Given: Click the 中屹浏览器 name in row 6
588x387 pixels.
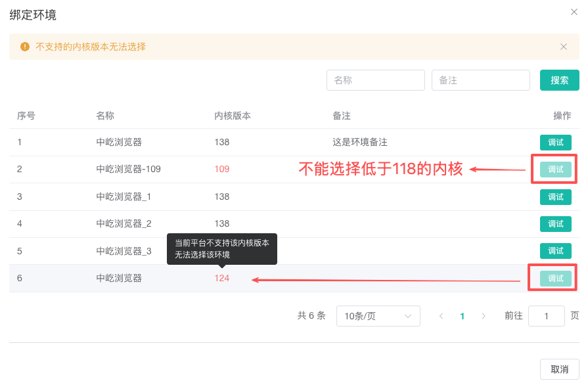Looking at the screenshot, I should click(119, 278).
